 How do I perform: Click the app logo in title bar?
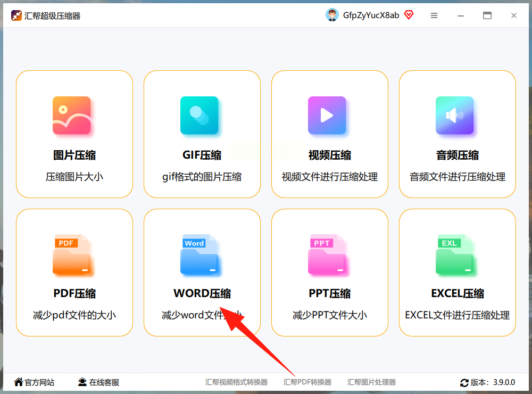click(16, 15)
